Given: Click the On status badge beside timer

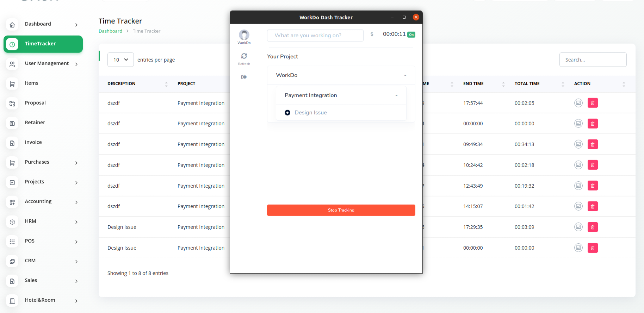Looking at the screenshot, I should [x=411, y=35].
